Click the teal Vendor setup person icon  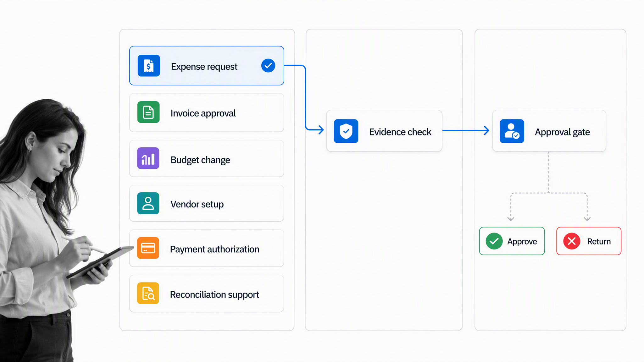(148, 203)
